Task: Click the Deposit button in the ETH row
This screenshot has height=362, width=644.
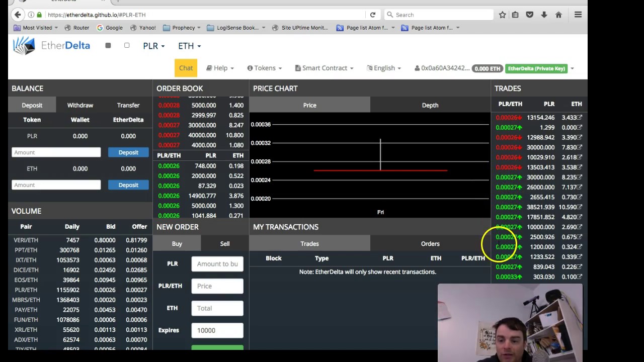Action: [128, 185]
